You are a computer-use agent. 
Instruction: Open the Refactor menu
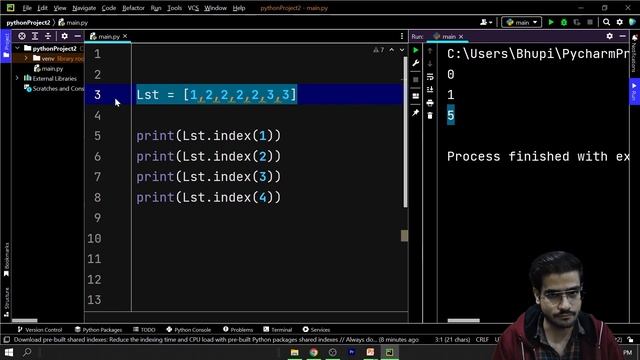coord(133,8)
